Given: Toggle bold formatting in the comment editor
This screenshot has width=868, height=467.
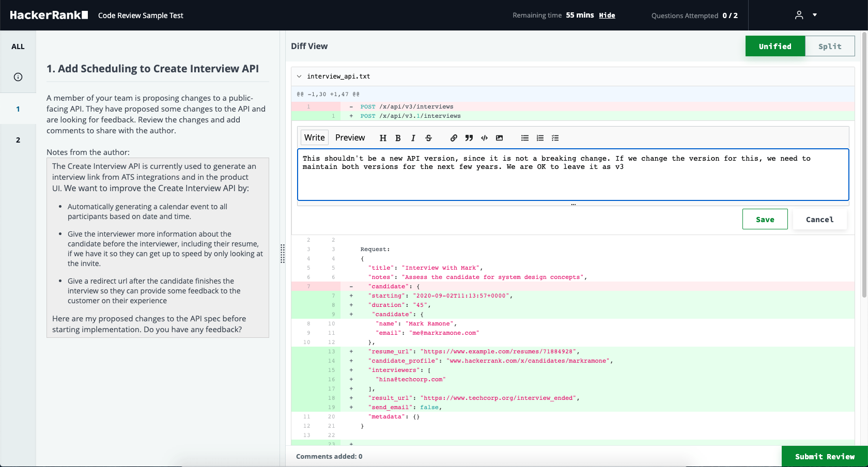Looking at the screenshot, I should tap(398, 138).
